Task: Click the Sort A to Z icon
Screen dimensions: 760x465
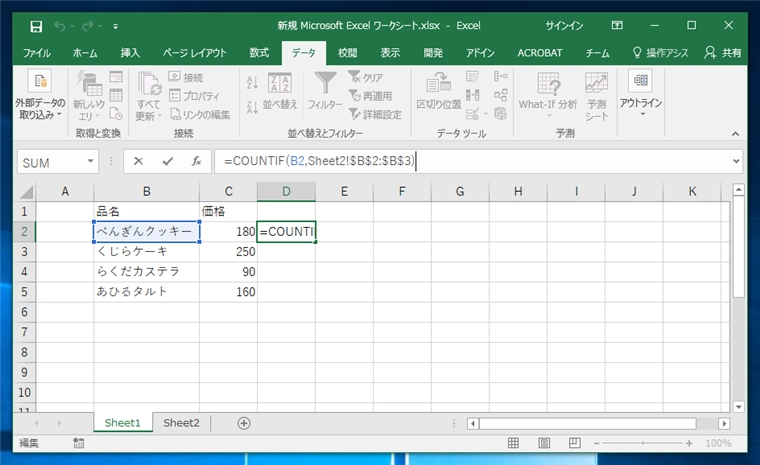Action: click(x=252, y=82)
